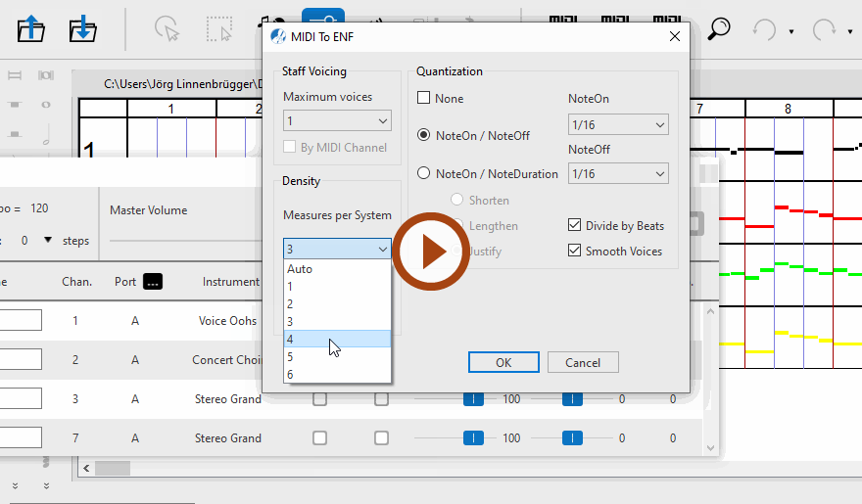Image resolution: width=862 pixels, height=504 pixels.
Task: Click the horizontal scrollbar thumb
Action: click(x=113, y=469)
